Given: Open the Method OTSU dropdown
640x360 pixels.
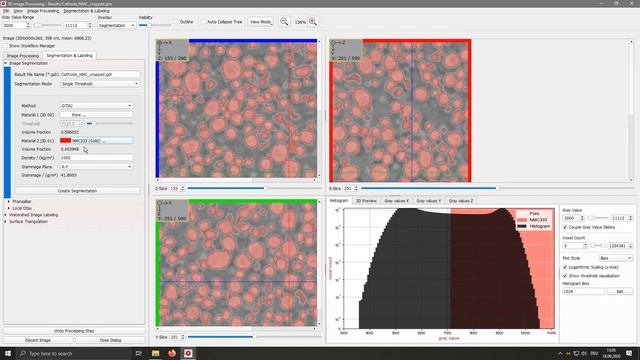Looking at the screenshot, I should coord(96,106).
